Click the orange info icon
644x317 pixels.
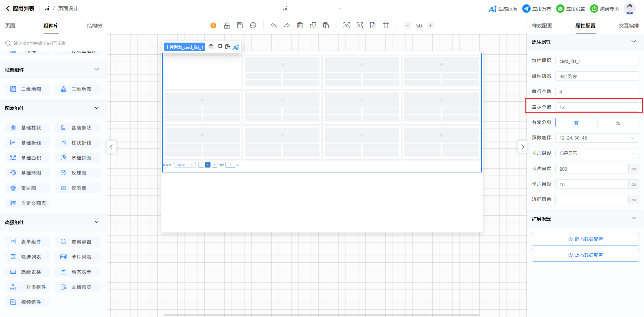click(x=213, y=25)
